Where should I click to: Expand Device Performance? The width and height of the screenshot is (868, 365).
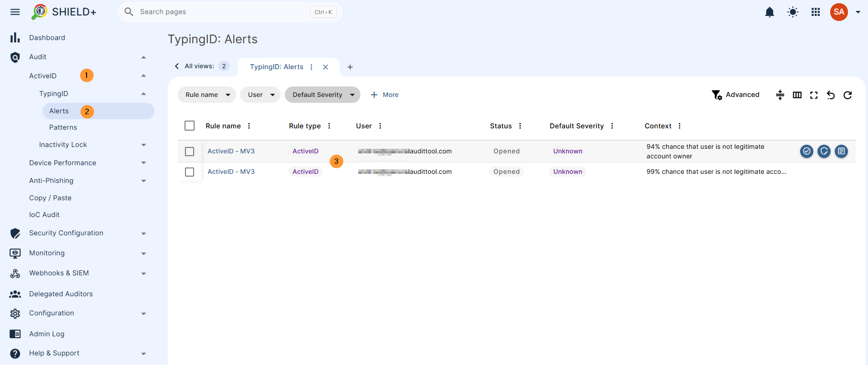144,163
